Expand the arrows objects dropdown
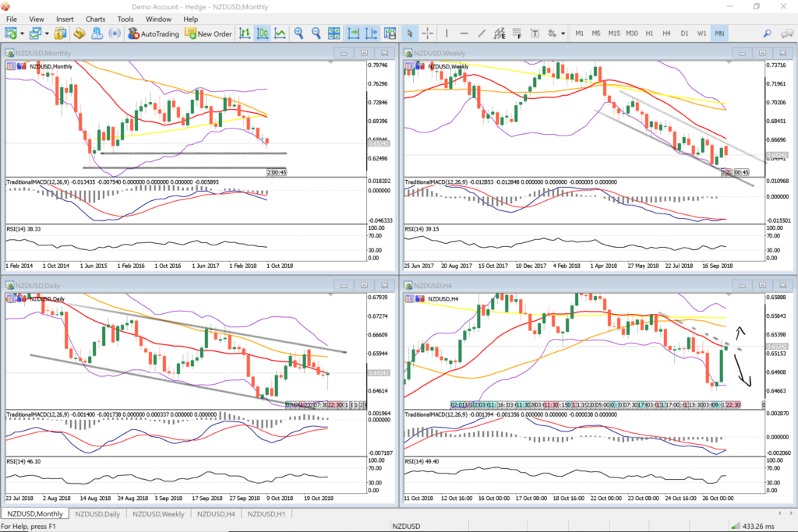This screenshot has width=798, height=532. coord(563,33)
